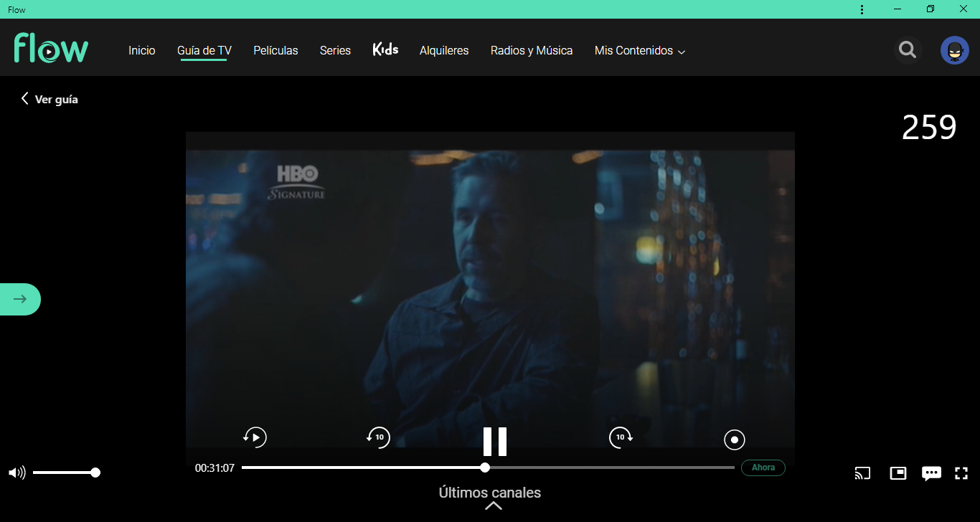Enable picture-in-picture mode
980x522 pixels.
[897, 473]
